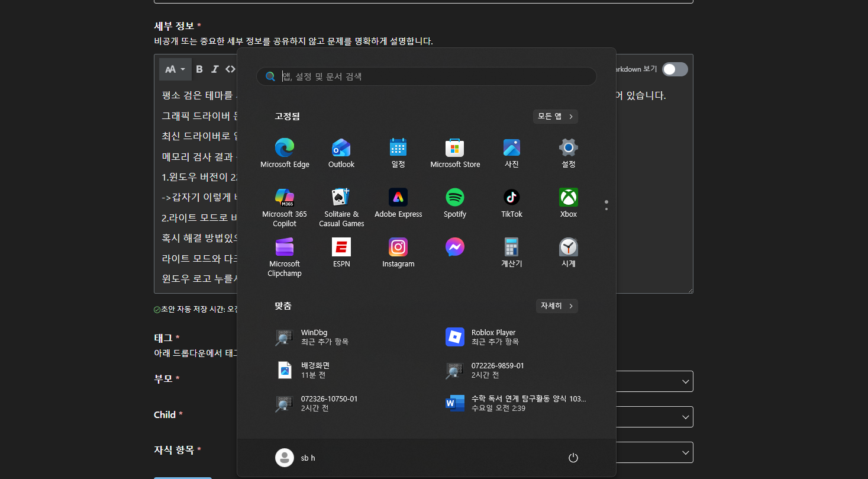Expand the Child dropdown field

[x=654, y=417]
